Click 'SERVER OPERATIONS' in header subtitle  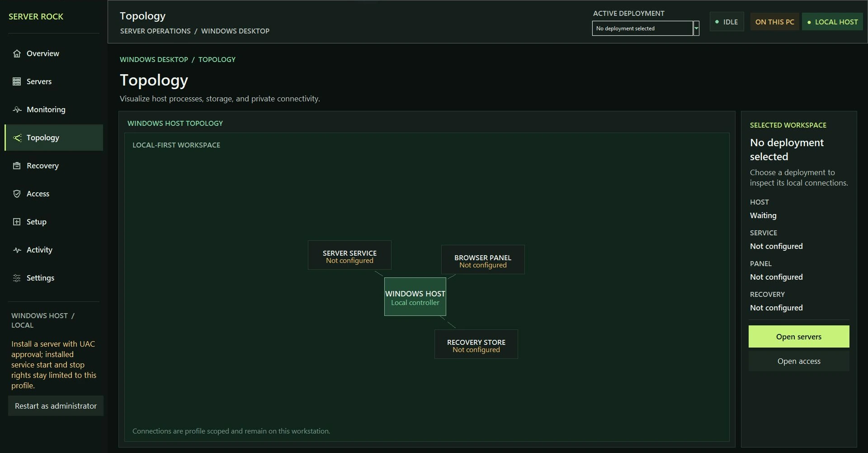(155, 31)
